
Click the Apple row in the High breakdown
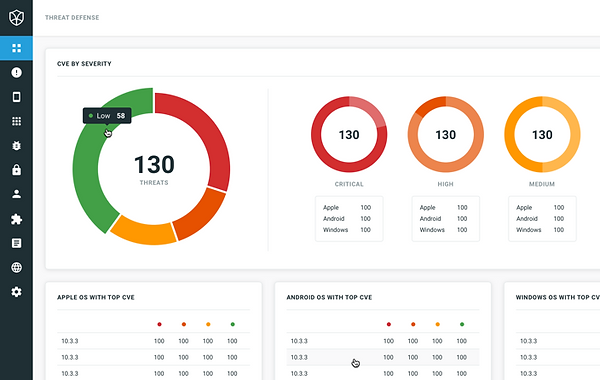click(x=443, y=207)
